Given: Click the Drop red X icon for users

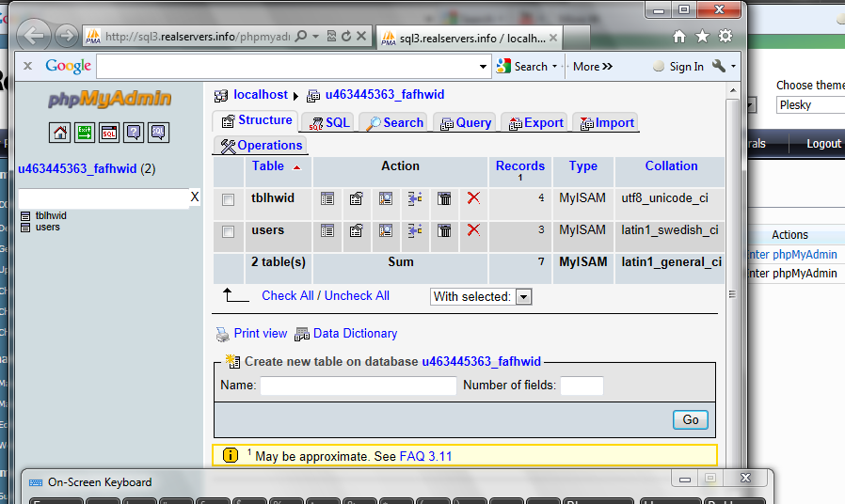Looking at the screenshot, I should pyautogui.click(x=473, y=230).
